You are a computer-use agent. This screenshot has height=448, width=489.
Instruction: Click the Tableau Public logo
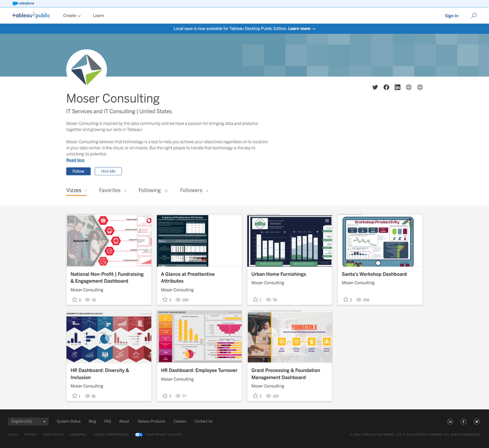[31, 15]
